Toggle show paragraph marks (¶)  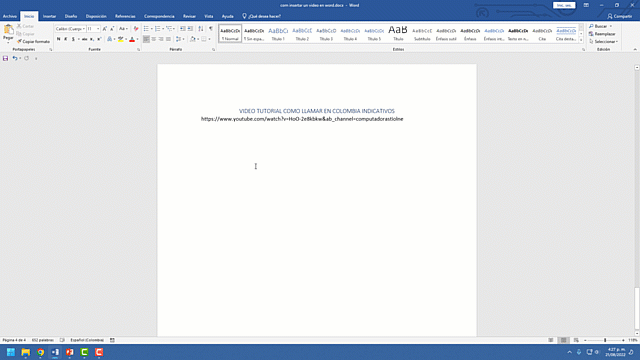pos(211,29)
